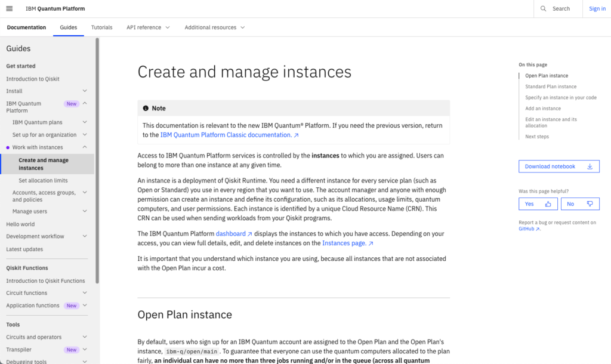
Task: Click the Open Plan instance heading
Action: (x=185, y=314)
